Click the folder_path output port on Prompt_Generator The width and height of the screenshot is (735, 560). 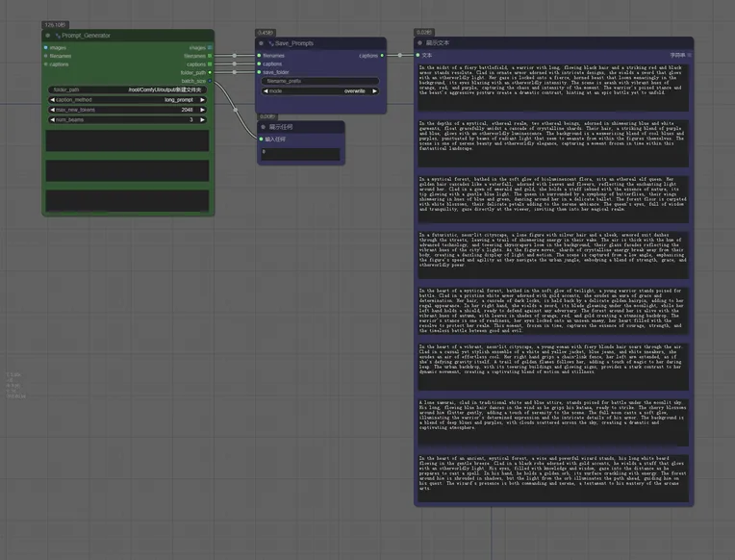click(x=211, y=72)
